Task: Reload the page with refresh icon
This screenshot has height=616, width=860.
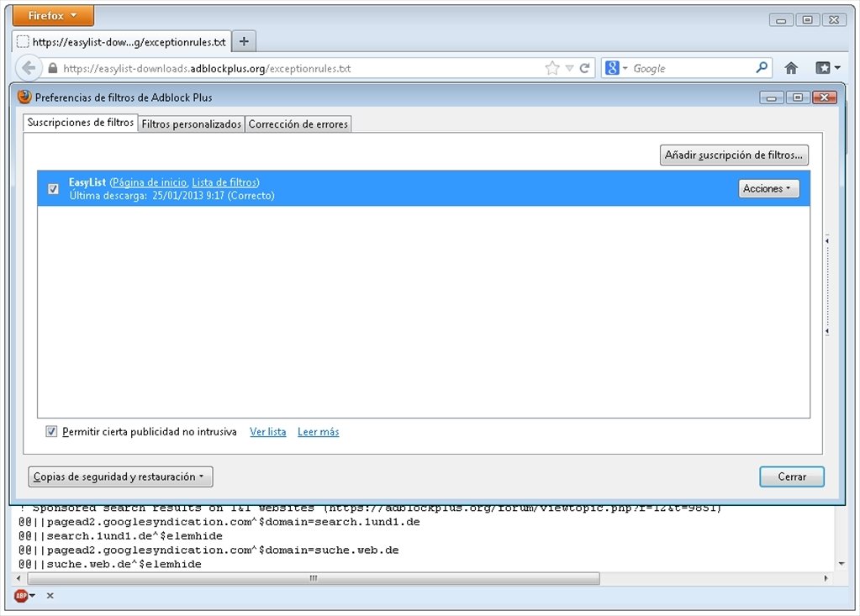Action: click(x=584, y=68)
